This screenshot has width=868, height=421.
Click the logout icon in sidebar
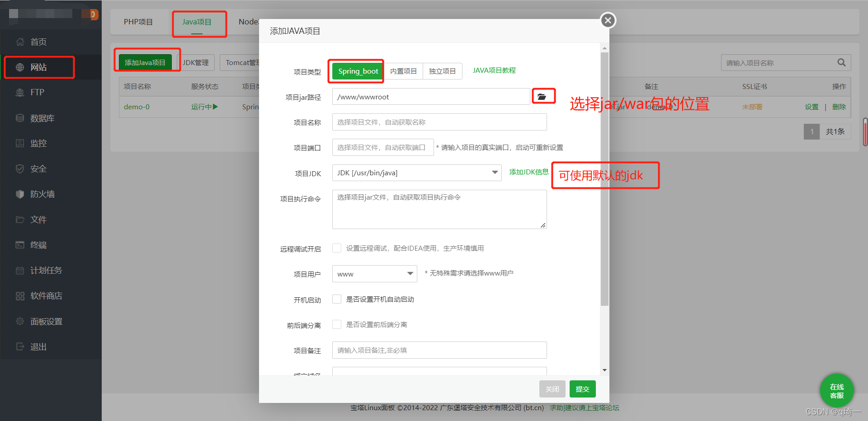point(20,346)
